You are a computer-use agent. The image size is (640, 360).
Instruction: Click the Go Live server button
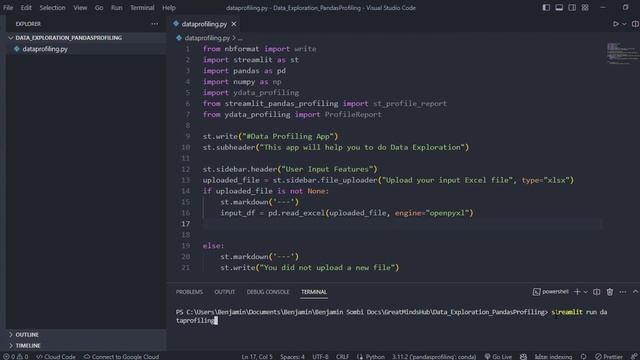pyautogui.click(x=498, y=356)
